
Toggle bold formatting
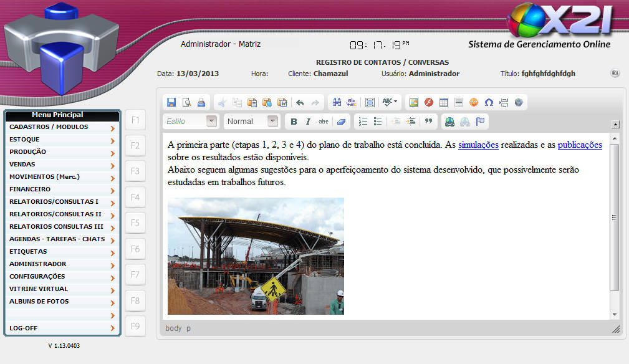click(x=294, y=122)
